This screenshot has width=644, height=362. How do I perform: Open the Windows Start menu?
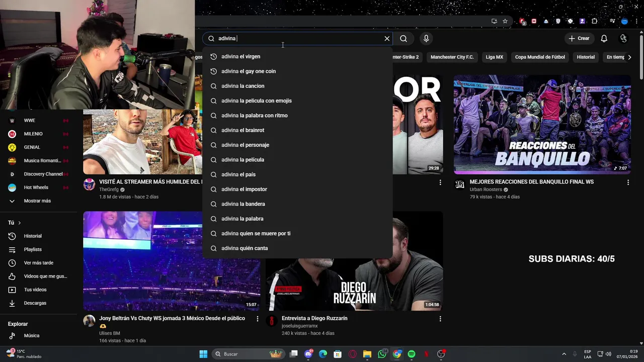[203, 354]
